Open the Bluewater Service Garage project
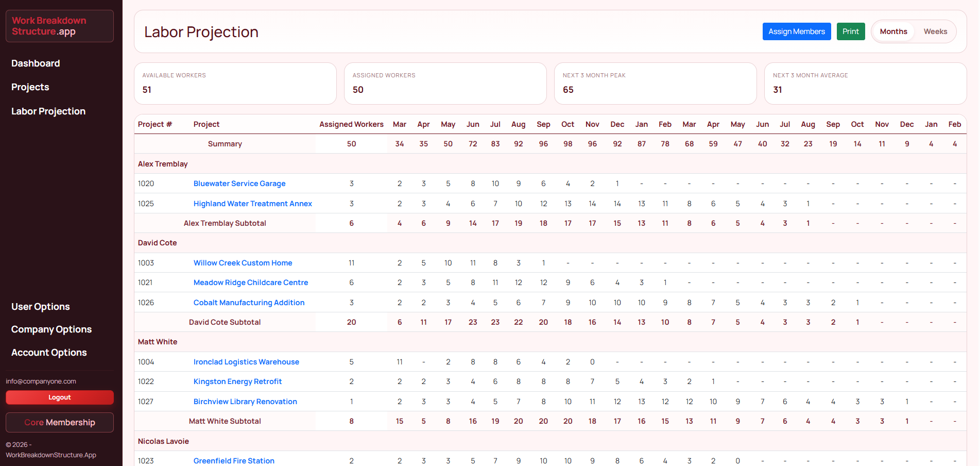 pyautogui.click(x=239, y=184)
